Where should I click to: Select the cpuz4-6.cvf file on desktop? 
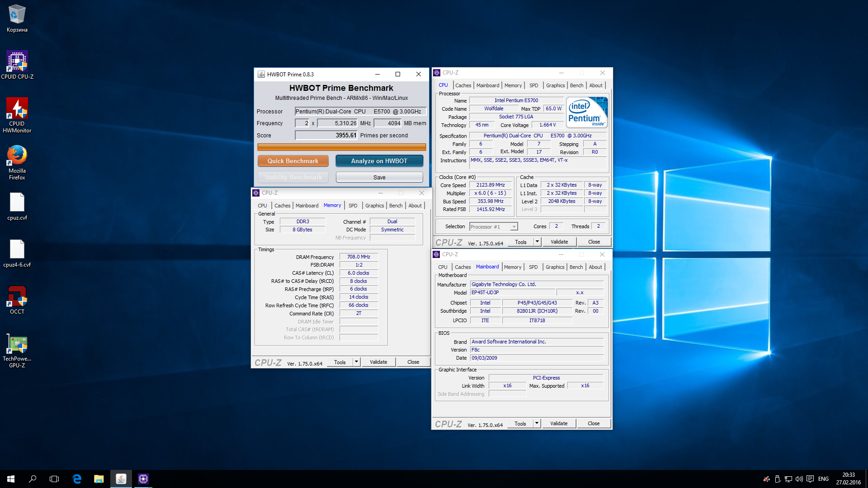(x=17, y=253)
